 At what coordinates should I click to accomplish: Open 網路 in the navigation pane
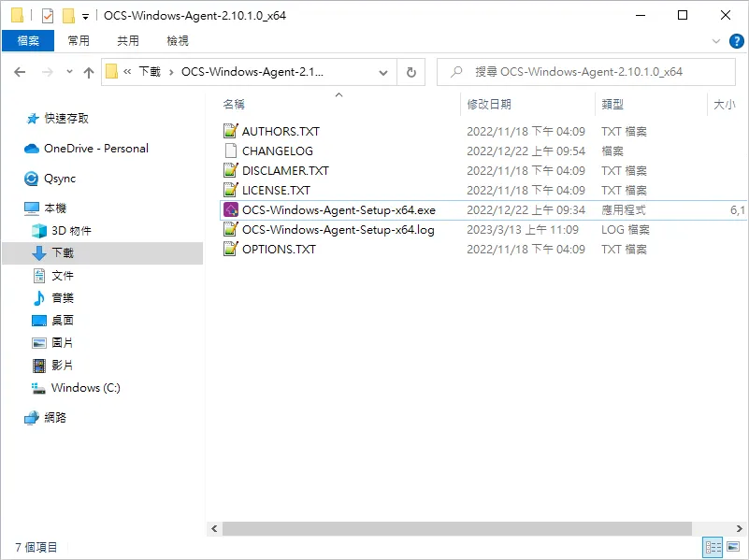point(55,418)
